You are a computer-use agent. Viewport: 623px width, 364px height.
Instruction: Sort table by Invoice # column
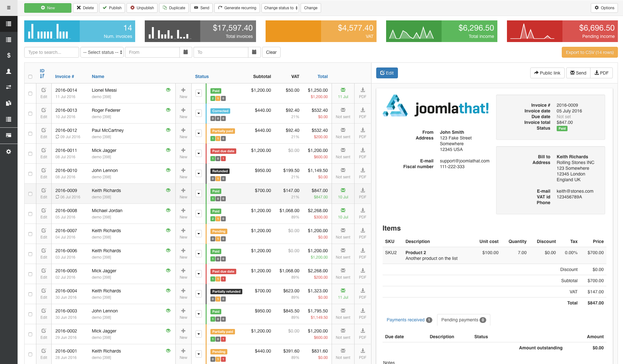[64, 76]
